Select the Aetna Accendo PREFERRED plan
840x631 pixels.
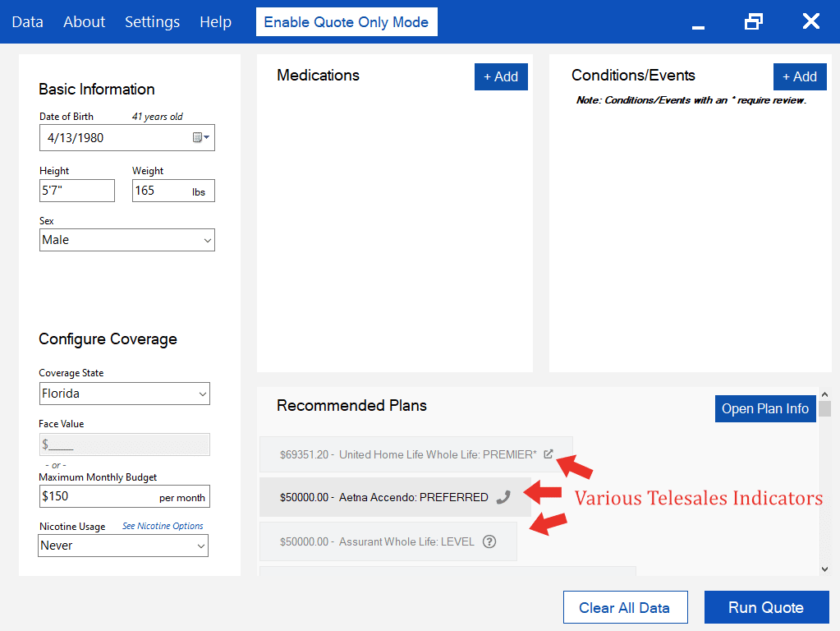pos(383,497)
